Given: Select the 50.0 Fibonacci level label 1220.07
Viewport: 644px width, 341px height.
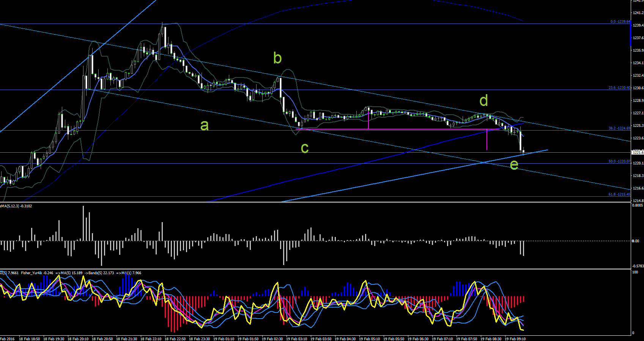Looking at the screenshot, I should click(x=619, y=161).
